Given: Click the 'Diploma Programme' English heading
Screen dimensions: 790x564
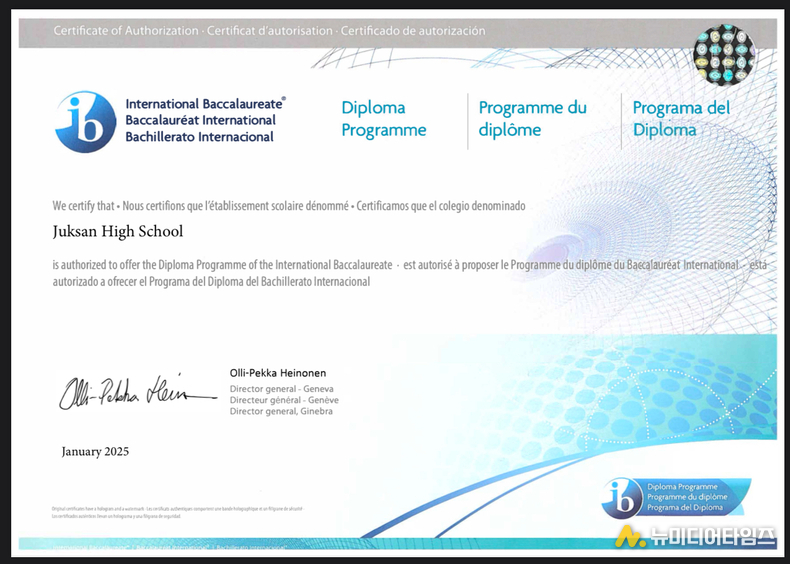Looking at the screenshot, I should (x=384, y=119).
